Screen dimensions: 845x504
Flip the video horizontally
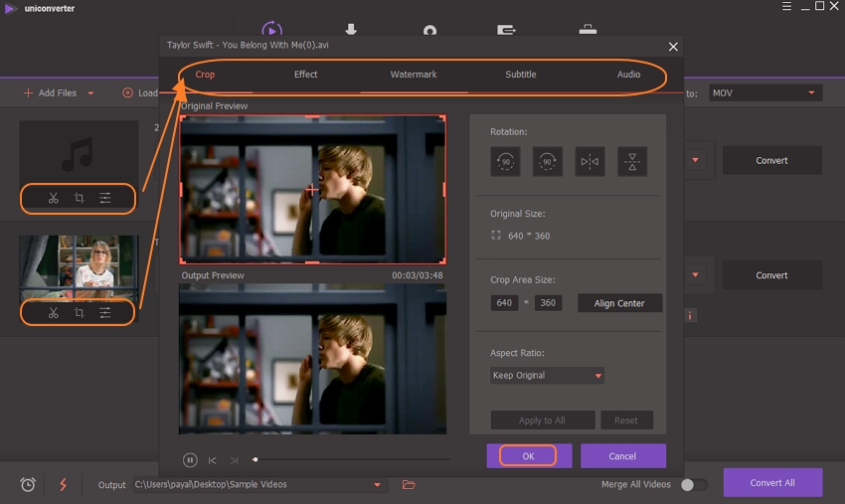point(590,161)
